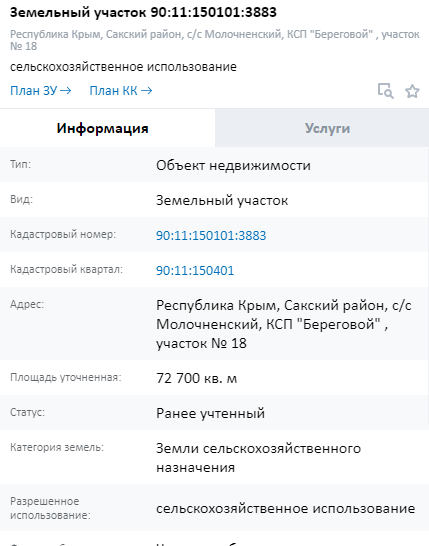
Task: Click 'сельскохозяйственное использование' text above plan links
Action: pyautogui.click(x=123, y=67)
